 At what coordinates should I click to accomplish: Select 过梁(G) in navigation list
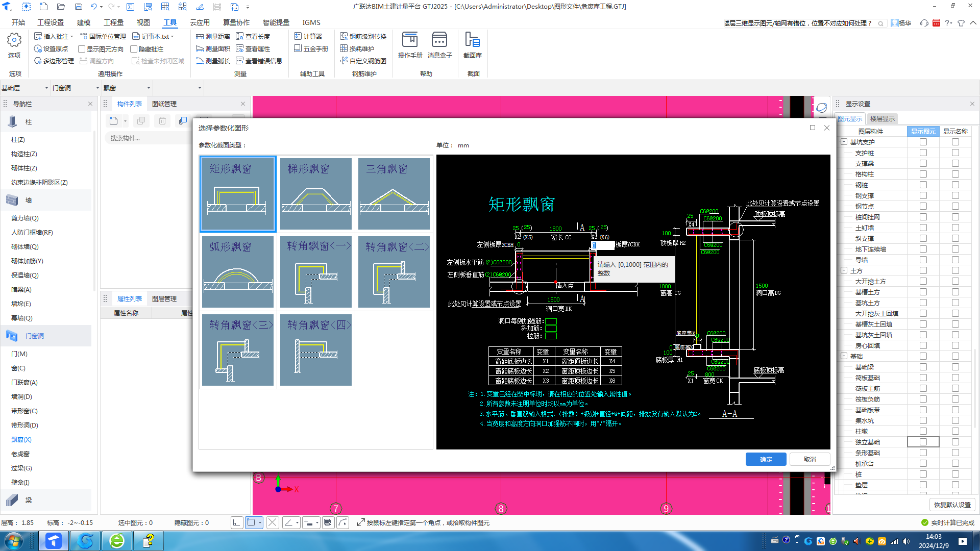point(21,468)
